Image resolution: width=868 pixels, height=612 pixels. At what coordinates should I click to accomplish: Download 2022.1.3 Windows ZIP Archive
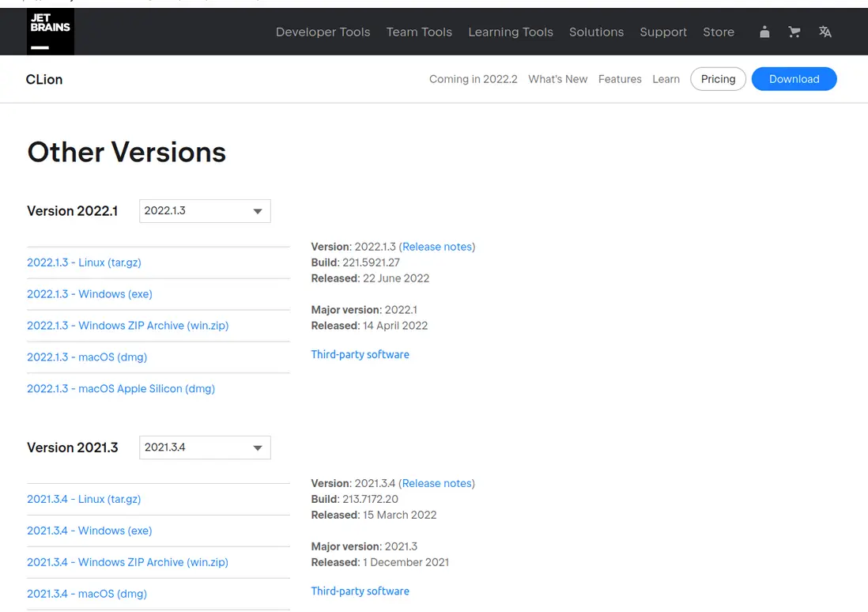tap(128, 326)
